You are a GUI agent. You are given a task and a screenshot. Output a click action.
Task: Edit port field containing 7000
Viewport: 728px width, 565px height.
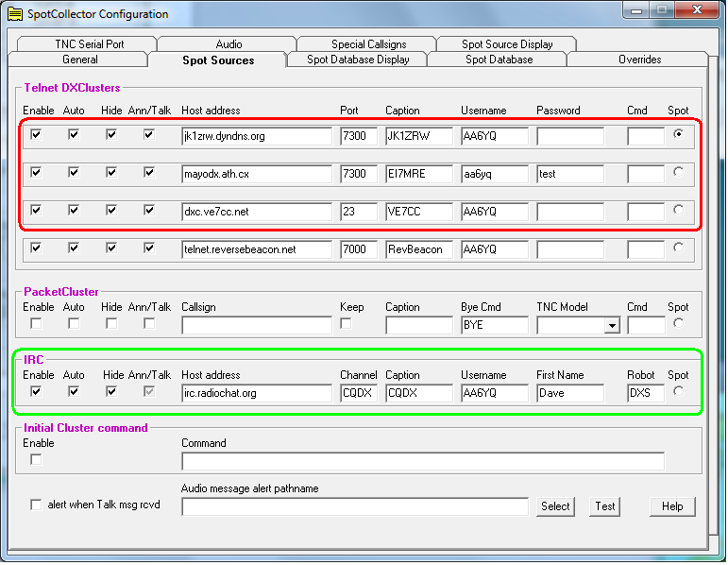point(359,249)
